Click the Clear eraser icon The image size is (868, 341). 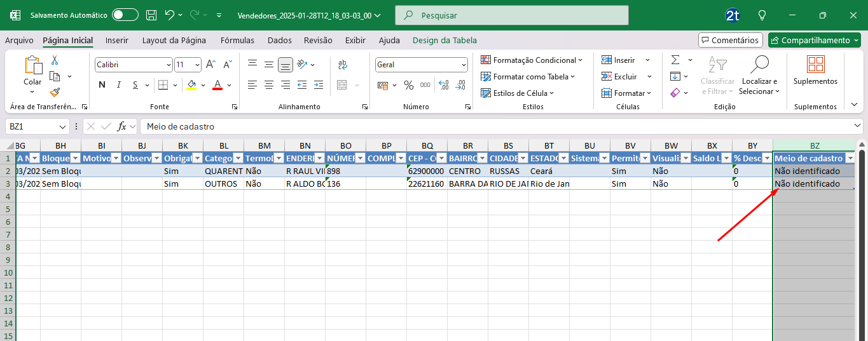(x=675, y=93)
